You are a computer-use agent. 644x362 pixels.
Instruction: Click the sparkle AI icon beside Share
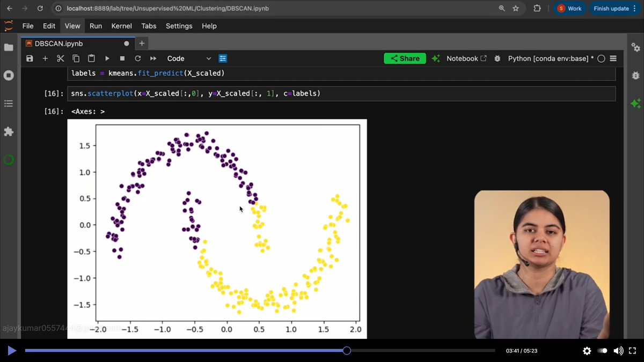[436, 58]
